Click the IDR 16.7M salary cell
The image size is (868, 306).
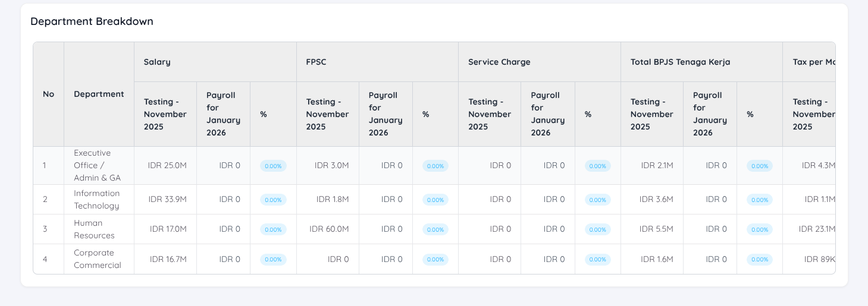(168, 259)
